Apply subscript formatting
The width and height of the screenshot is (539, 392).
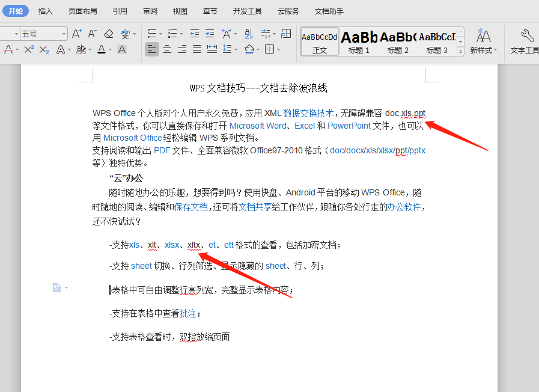(x=44, y=49)
